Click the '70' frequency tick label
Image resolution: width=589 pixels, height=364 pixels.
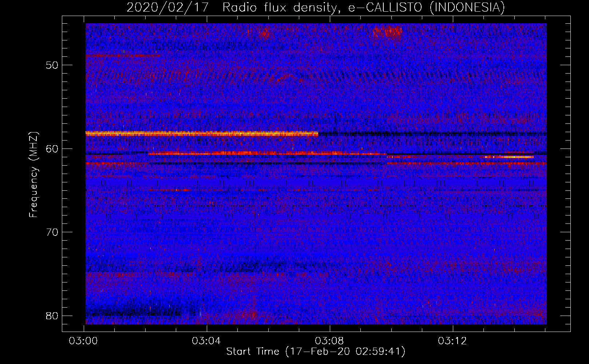click(52, 232)
